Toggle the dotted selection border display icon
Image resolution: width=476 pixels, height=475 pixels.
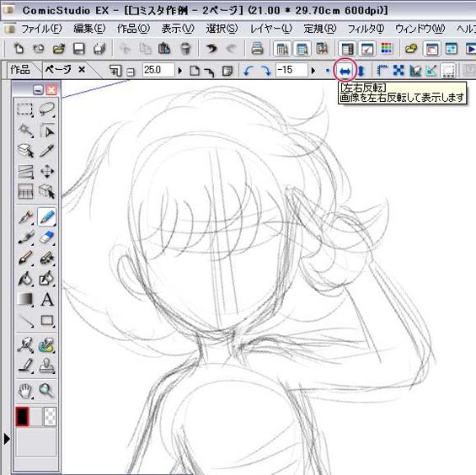tap(448, 71)
